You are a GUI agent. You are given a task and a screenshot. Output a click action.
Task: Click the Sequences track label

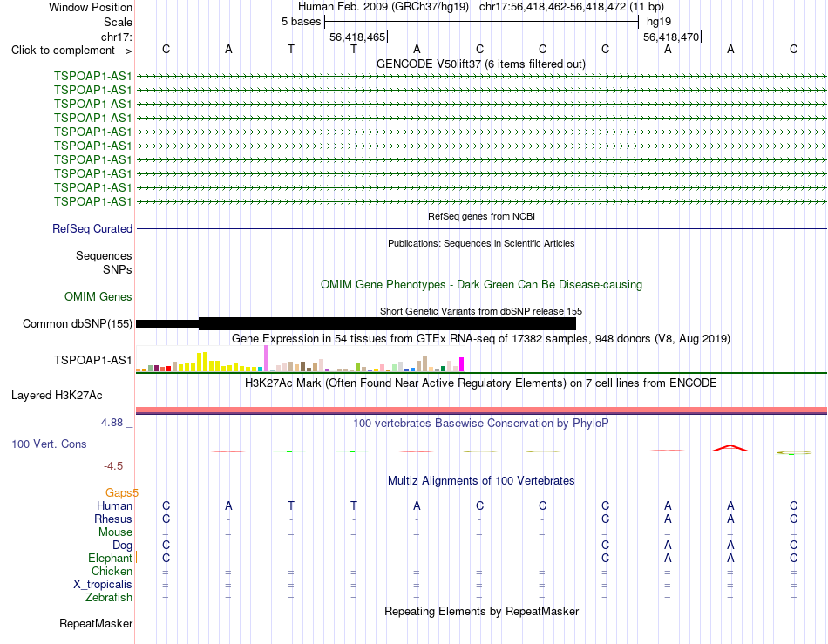point(104,255)
